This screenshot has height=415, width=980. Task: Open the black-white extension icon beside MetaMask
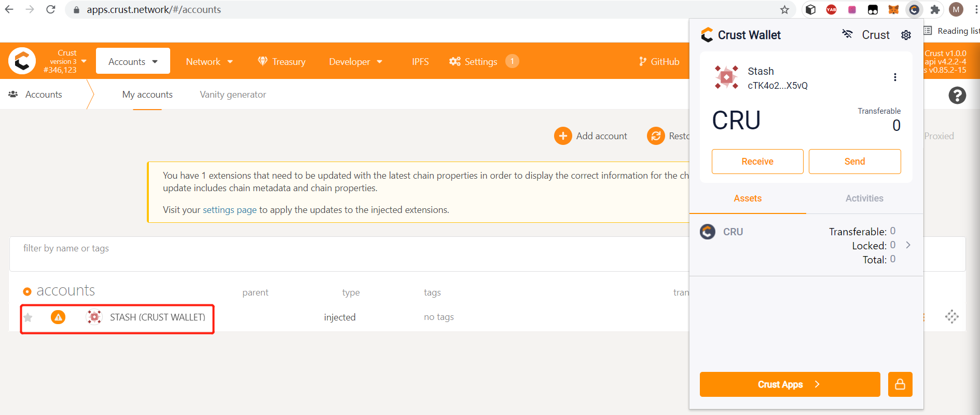873,9
